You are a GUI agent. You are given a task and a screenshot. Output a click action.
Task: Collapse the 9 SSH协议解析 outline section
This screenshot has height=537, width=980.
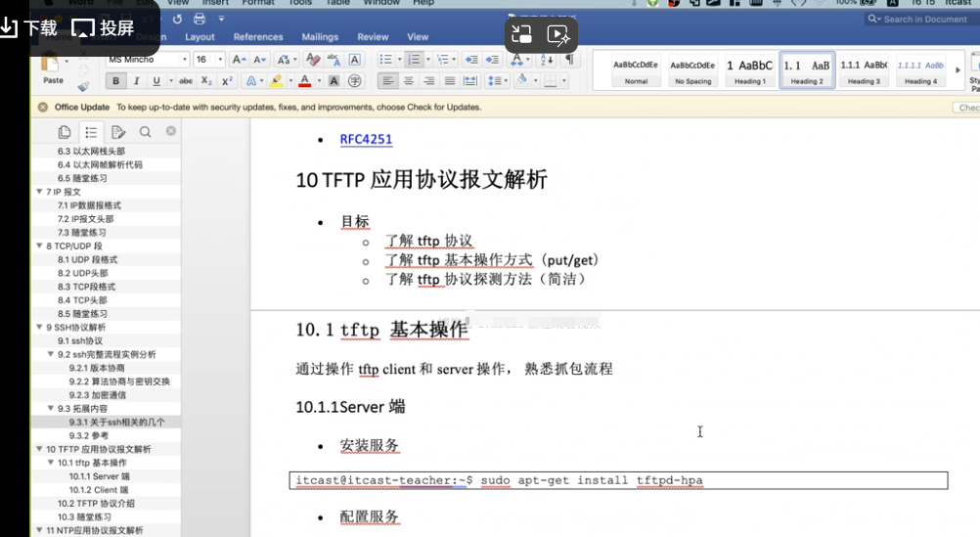click(39, 327)
